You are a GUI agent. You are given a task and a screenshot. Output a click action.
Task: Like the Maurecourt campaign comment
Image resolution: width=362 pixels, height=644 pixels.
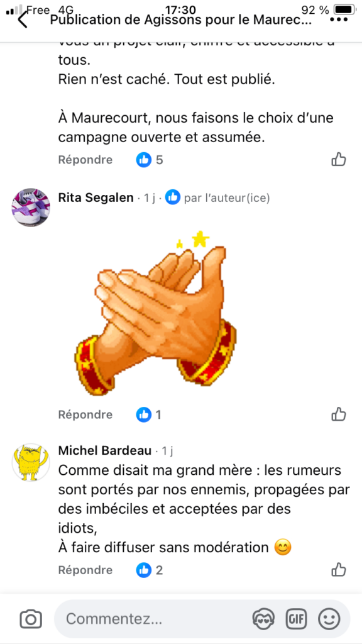[339, 159]
